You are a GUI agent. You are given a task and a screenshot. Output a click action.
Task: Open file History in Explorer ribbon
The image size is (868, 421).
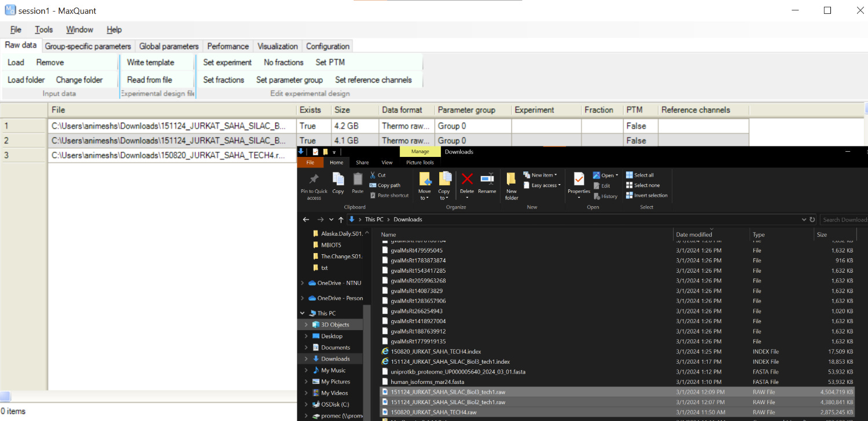(x=605, y=196)
